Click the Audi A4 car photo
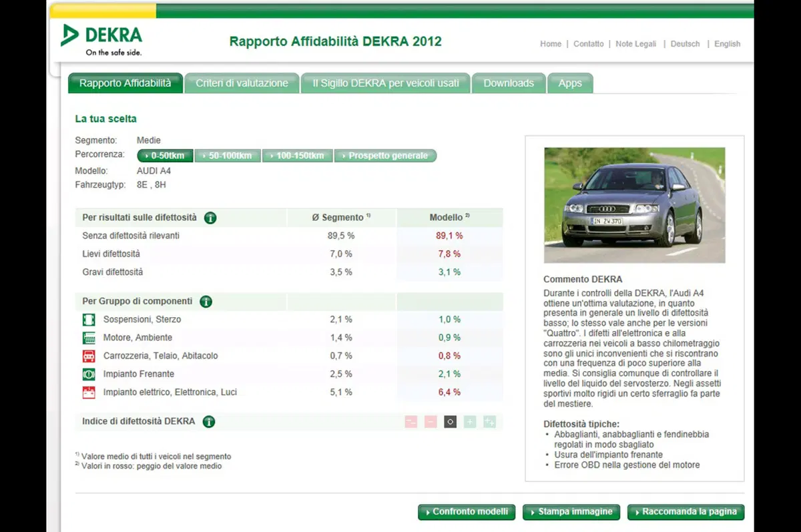Viewport: 801px width, 532px height. click(635, 205)
